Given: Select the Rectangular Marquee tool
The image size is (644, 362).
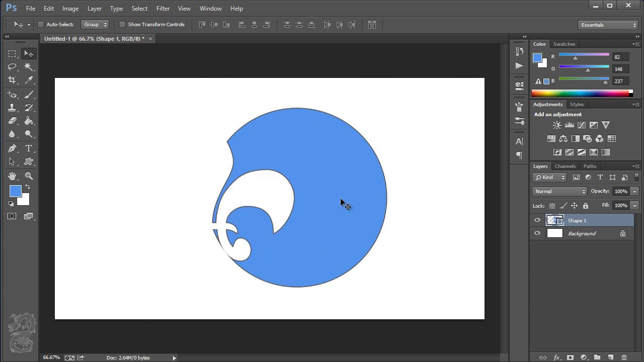Looking at the screenshot, I should tap(12, 54).
